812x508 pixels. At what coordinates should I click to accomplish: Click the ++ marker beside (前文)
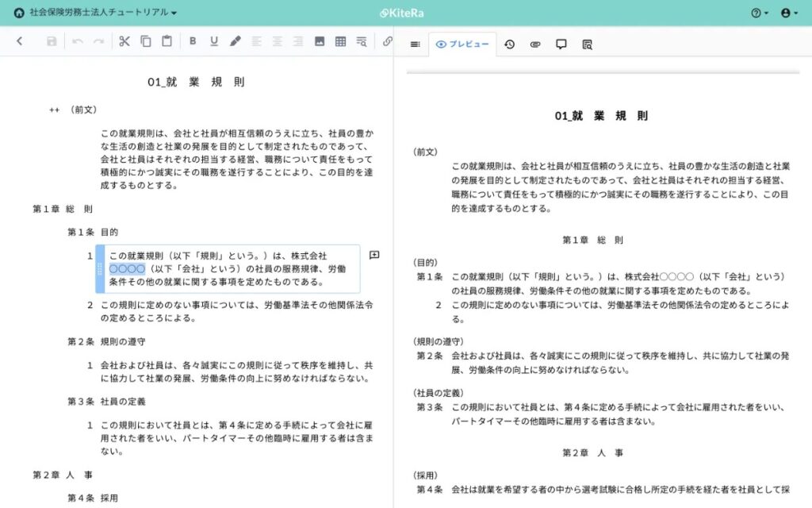pyautogui.click(x=55, y=110)
